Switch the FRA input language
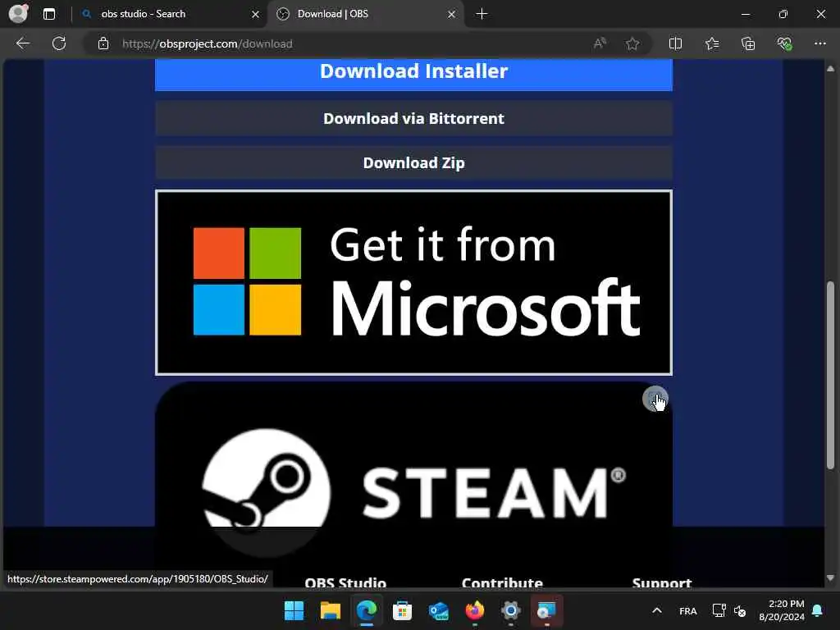Screen dimensions: 840x630 pos(688,610)
